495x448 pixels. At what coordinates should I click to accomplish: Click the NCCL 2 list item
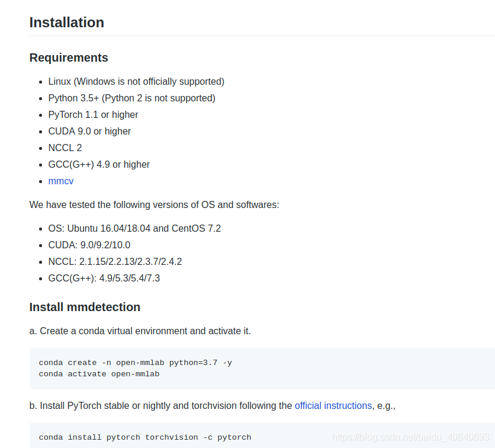pyautogui.click(x=65, y=148)
